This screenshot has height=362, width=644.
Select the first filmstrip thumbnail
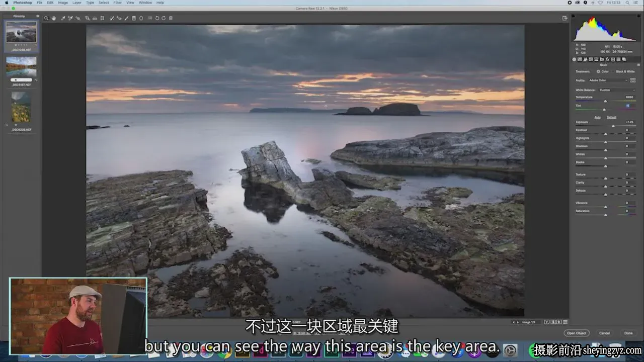pos(21,32)
